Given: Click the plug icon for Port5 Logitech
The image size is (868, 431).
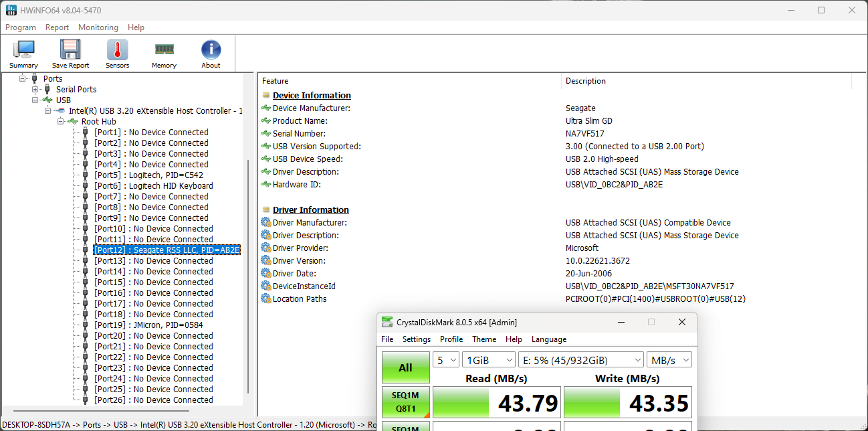Looking at the screenshot, I should [x=85, y=175].
